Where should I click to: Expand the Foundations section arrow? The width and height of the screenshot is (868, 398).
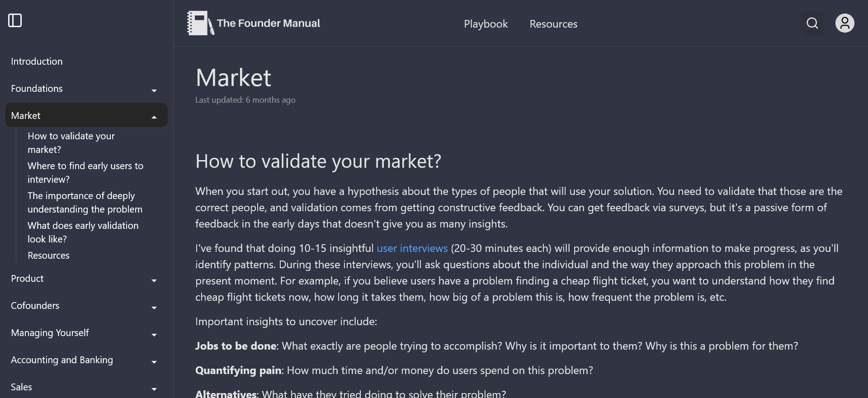point(154,90)
